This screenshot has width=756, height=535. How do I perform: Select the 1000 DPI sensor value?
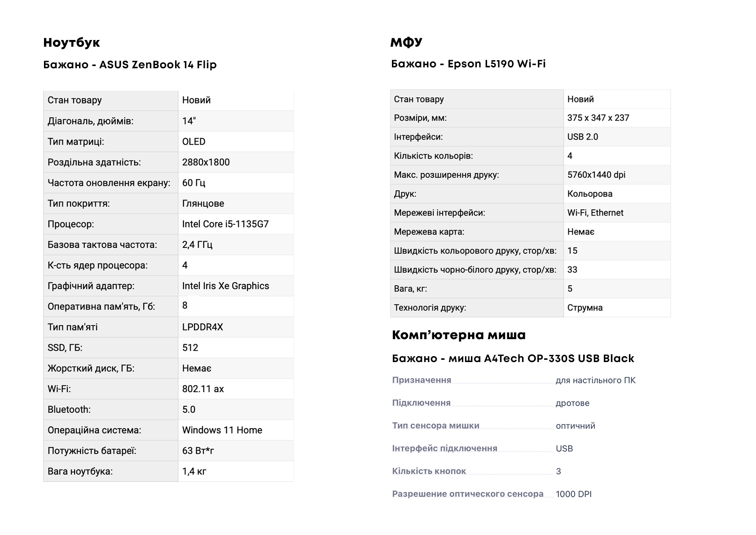point(573,494)
